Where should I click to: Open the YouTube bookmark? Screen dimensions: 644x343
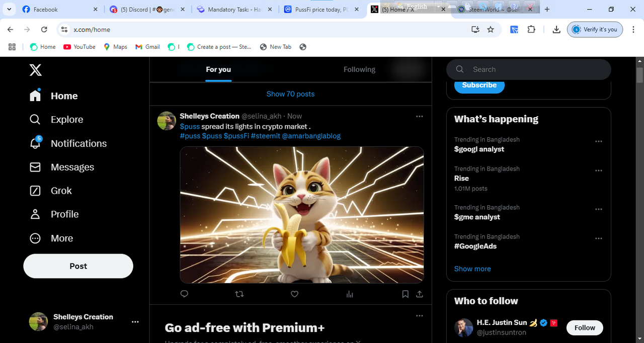pos(79,47)
